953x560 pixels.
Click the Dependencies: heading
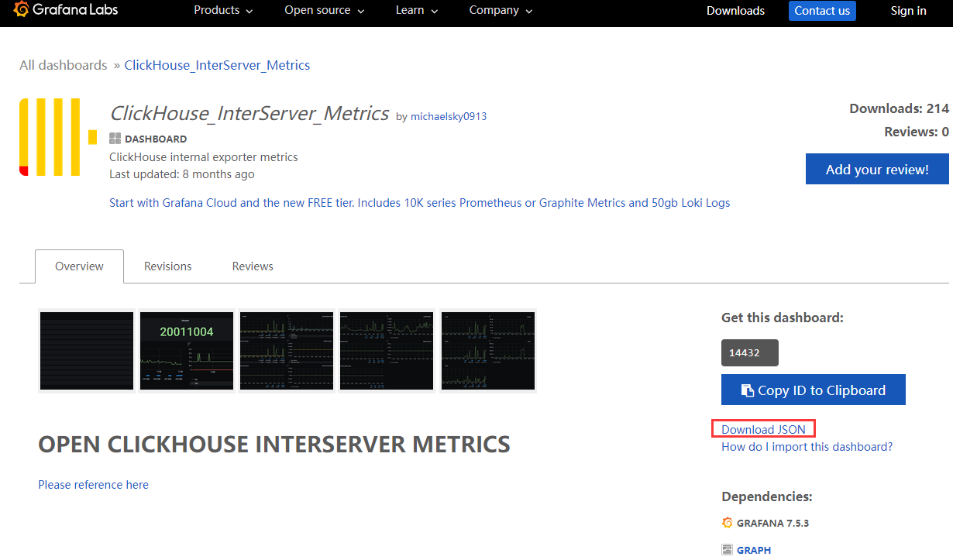(x=767, y=496)
